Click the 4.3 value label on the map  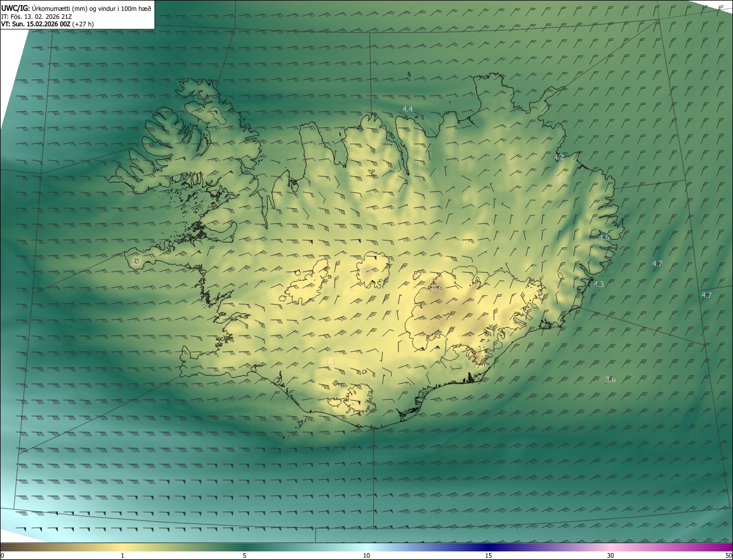(x=598, y=284)
